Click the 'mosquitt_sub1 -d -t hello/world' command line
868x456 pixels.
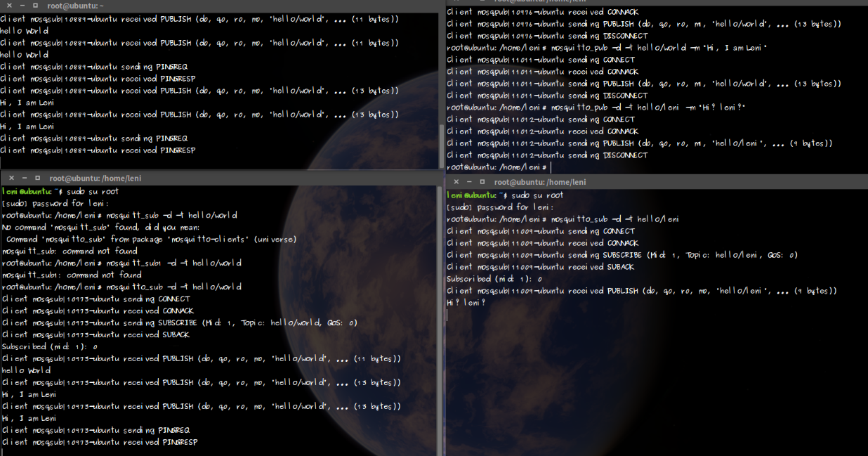(x=121, y=263)
